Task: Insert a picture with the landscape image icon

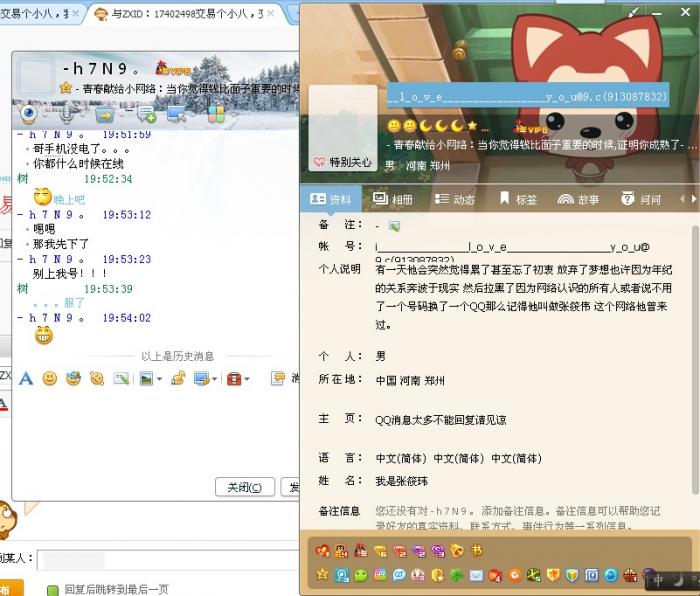Action: [146, 379]
